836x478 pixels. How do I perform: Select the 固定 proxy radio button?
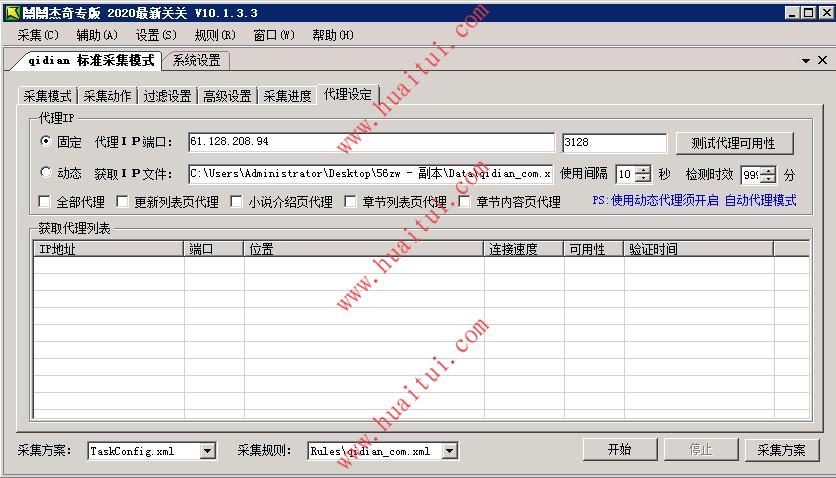46,141
